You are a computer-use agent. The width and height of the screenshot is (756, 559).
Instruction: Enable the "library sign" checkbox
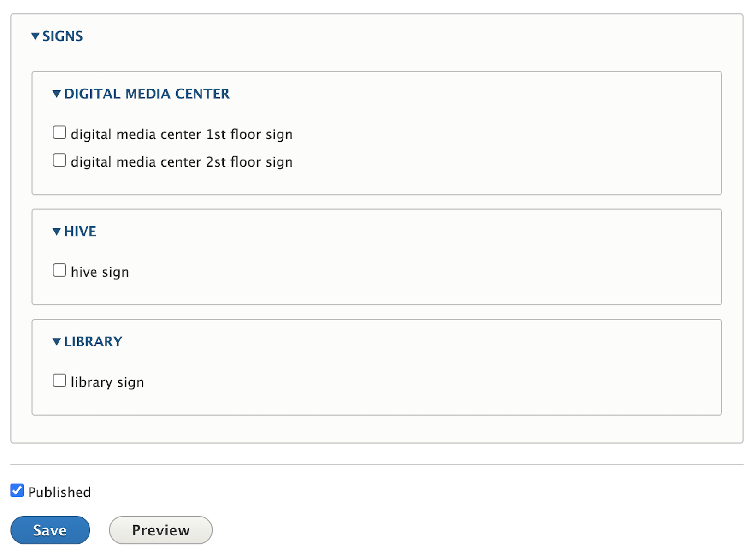point(59,380)
